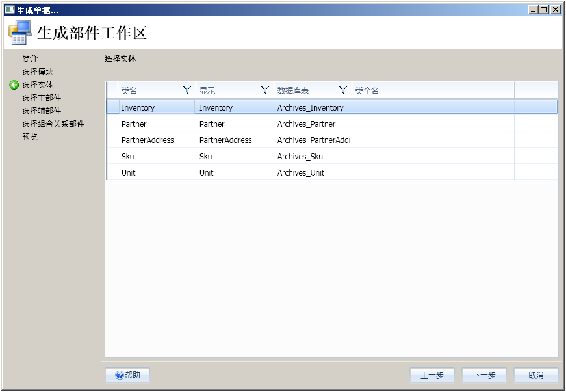Open the 预览 step in the sidebar

(30, 137)
